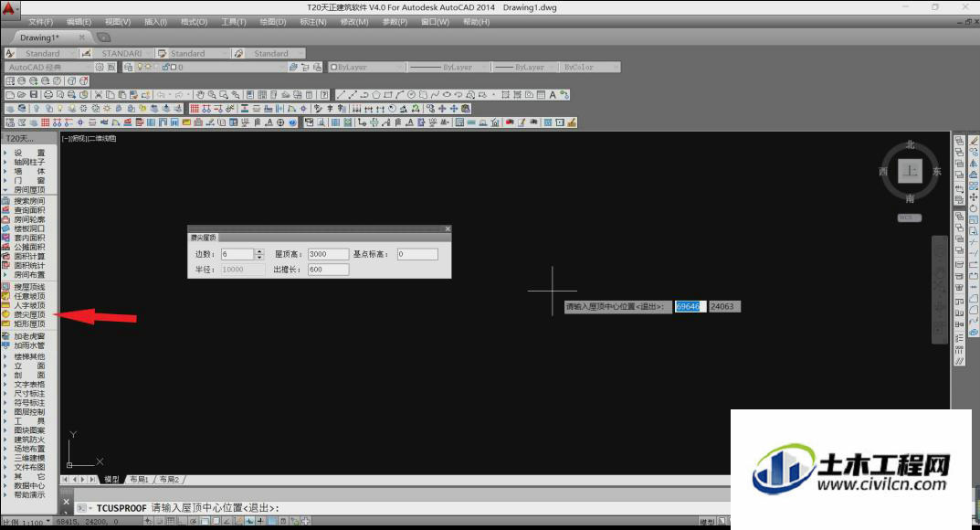Open the 视图(V) menu

coord(118,22)
